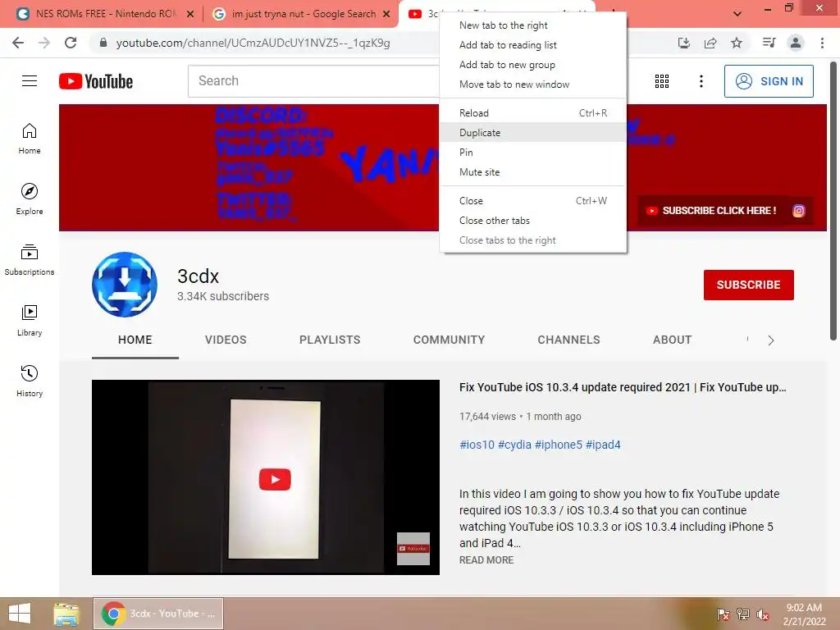Open Library in YouTube sidebar
The image size is (840, 630).
[30, 321]
